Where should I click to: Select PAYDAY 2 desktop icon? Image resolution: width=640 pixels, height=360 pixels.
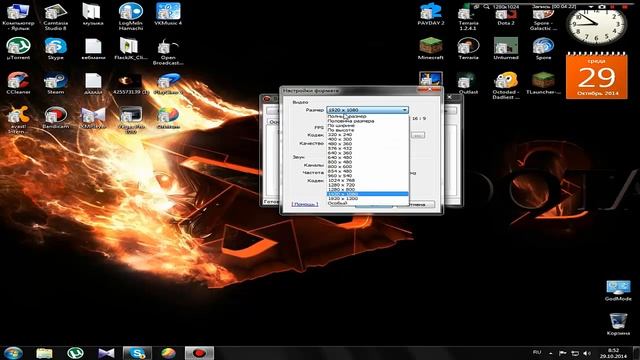click(431, 15)
